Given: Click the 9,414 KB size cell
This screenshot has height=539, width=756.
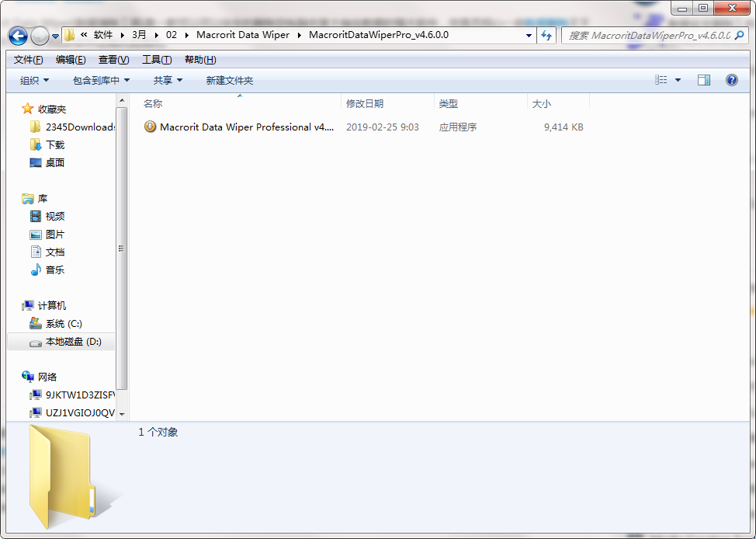Looking at the screenshot, I should pyautogui.click(x=564, y=127).
